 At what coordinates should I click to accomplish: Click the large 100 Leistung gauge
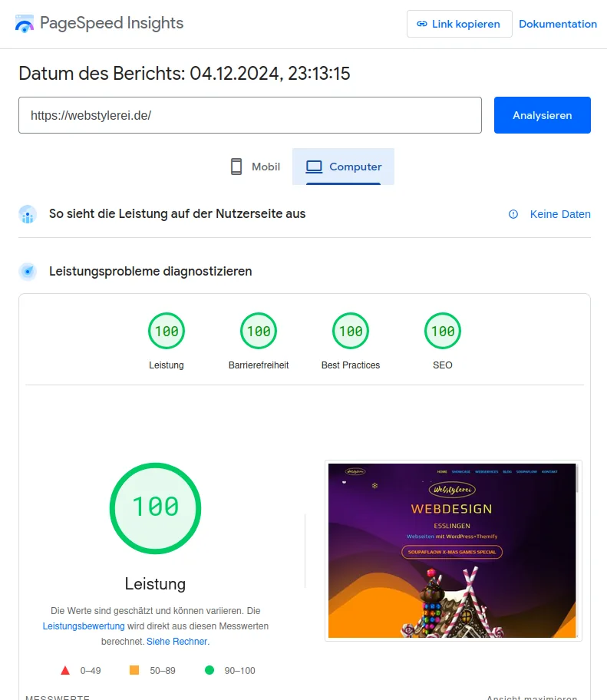pos(155,508)
